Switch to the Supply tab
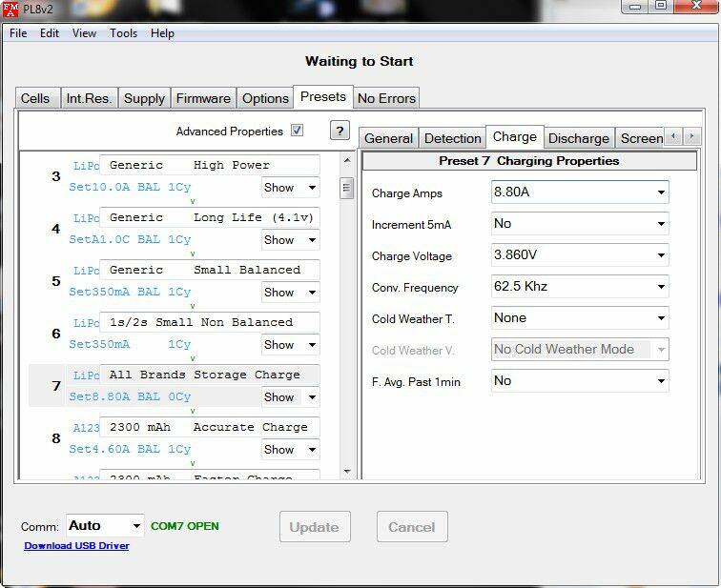Image resolution: width=721 pixels, height=588 pixels. point(144,98)
